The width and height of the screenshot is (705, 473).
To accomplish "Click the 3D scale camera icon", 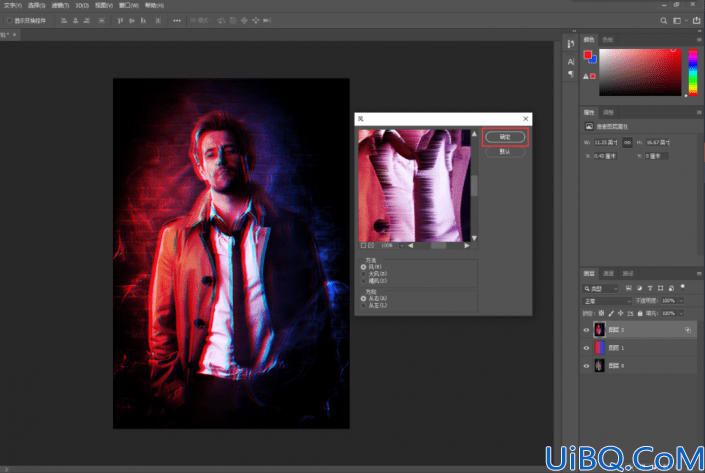I will click(x=267, y=21).
